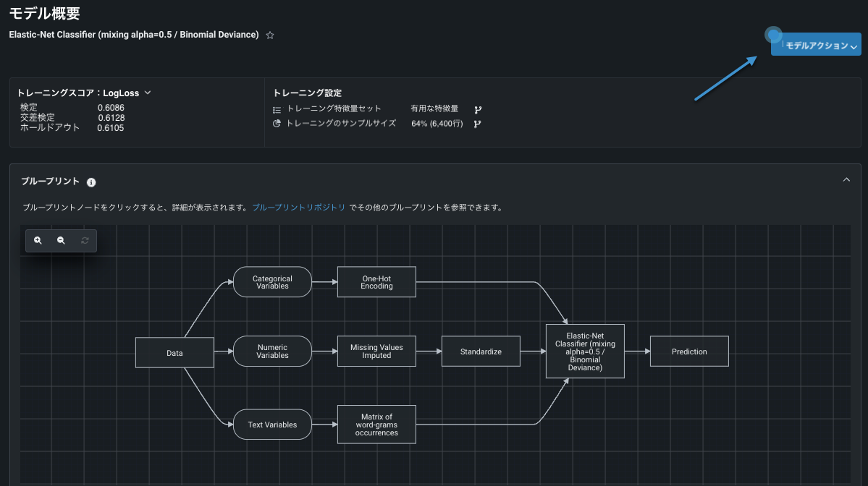
Task: Select the Categorical Variables node
Action: (272, 282)
